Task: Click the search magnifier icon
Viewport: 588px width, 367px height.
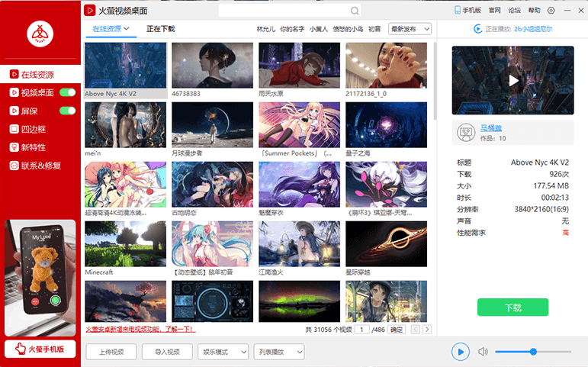Action: [x=355, y=11]
